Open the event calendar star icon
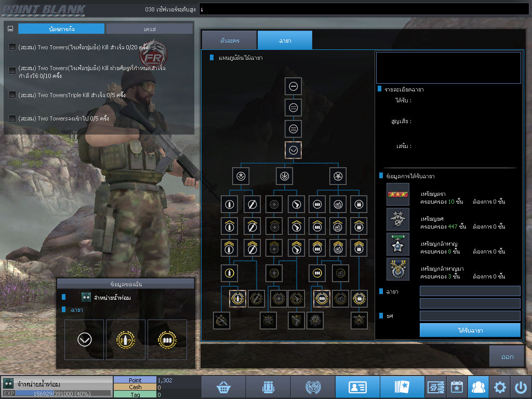The image size is (532, 399). pos(457,387)
